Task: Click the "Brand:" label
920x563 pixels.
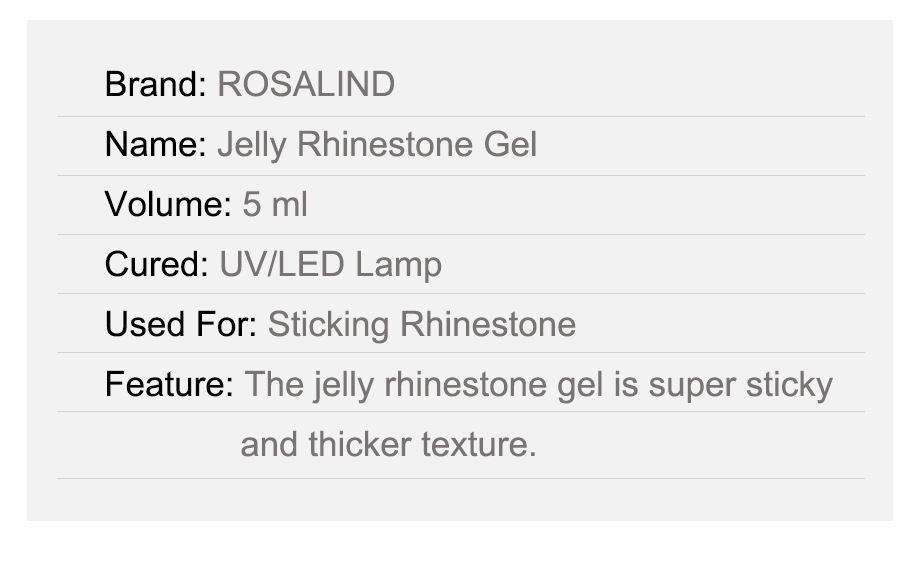Action: click(x=156, y=85)
